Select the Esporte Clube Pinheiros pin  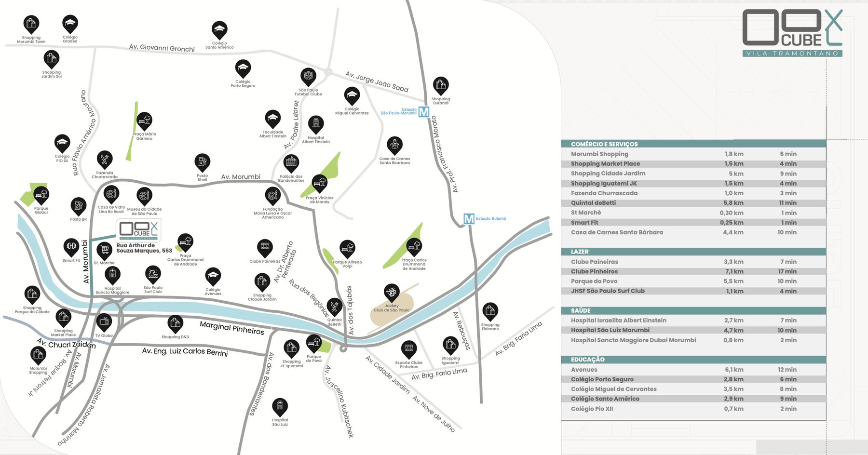click(409, 350)
